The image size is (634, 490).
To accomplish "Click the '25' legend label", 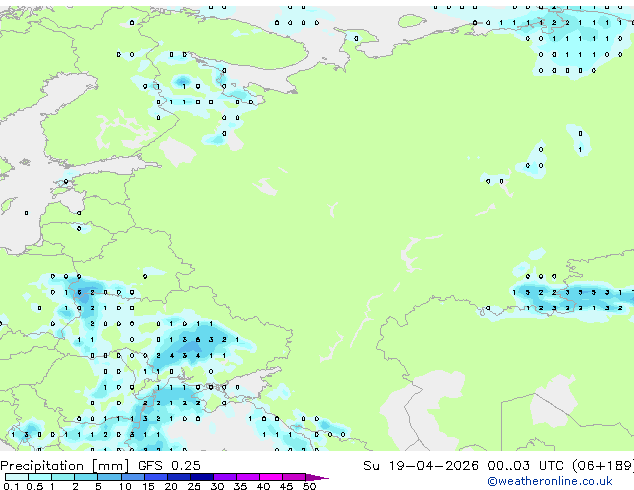I will point(194,486).
